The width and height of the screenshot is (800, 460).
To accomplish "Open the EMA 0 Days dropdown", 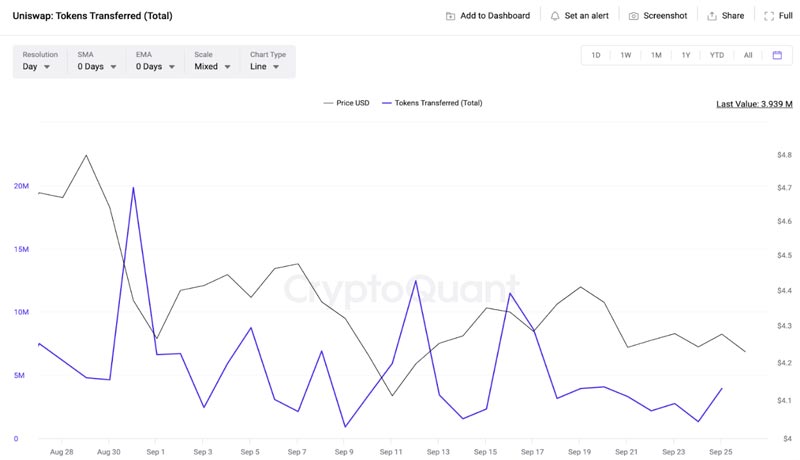I will tap(155, 61).
